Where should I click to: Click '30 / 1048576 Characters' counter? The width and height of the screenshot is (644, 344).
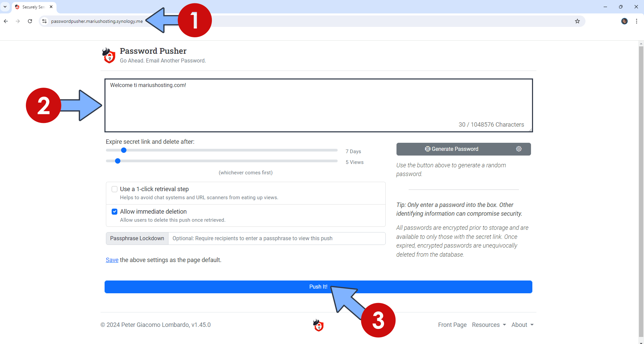click(x=491, y=125)
